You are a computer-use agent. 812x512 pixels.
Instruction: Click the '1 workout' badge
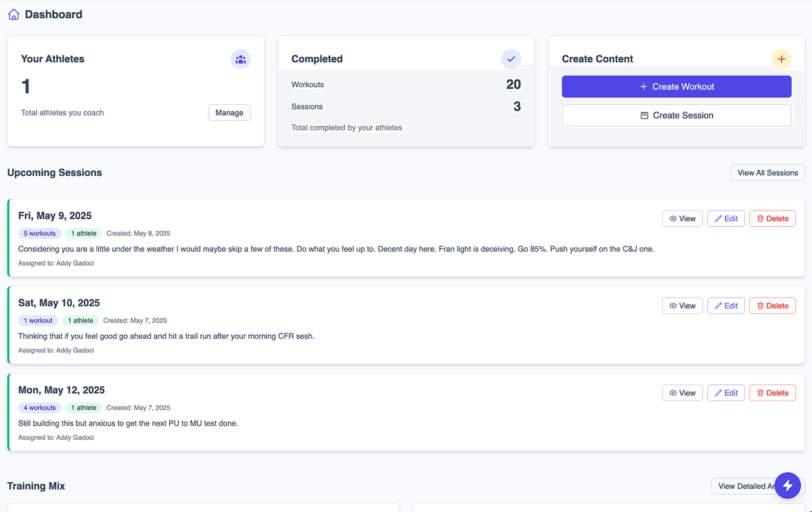pyautogui.click(x=39, y=321)
